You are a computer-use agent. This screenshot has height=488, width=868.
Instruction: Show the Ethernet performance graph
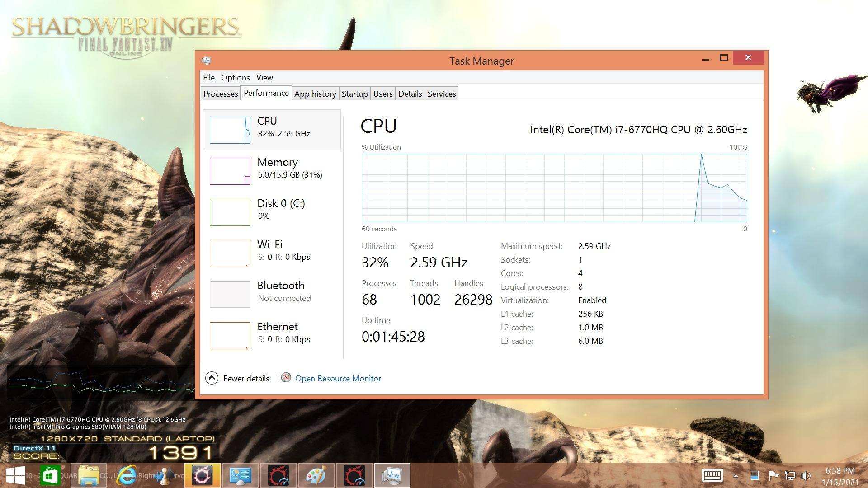click(x=230, y=336)
